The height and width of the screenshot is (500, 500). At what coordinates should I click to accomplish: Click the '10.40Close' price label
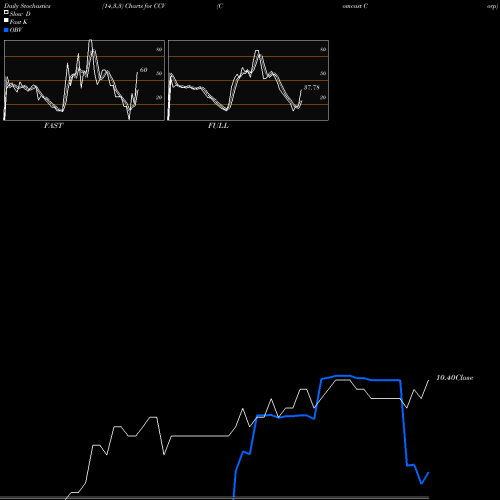coord(455,378)
